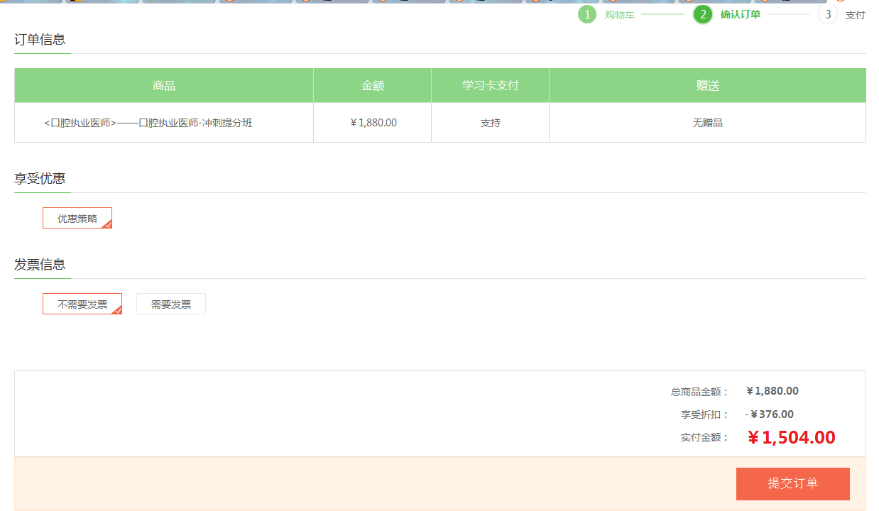Click the step 3 circle for 支付
The image size is (879, 511).
(827, 14)
